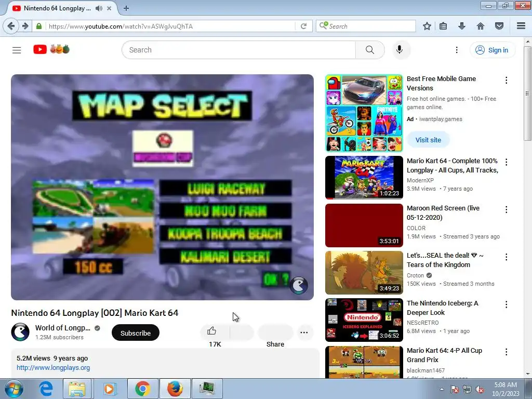The image size is (532, 399).
Task: Open World of Longplays channel avatar
Action: pyautogui.click(x=20, y=332)
